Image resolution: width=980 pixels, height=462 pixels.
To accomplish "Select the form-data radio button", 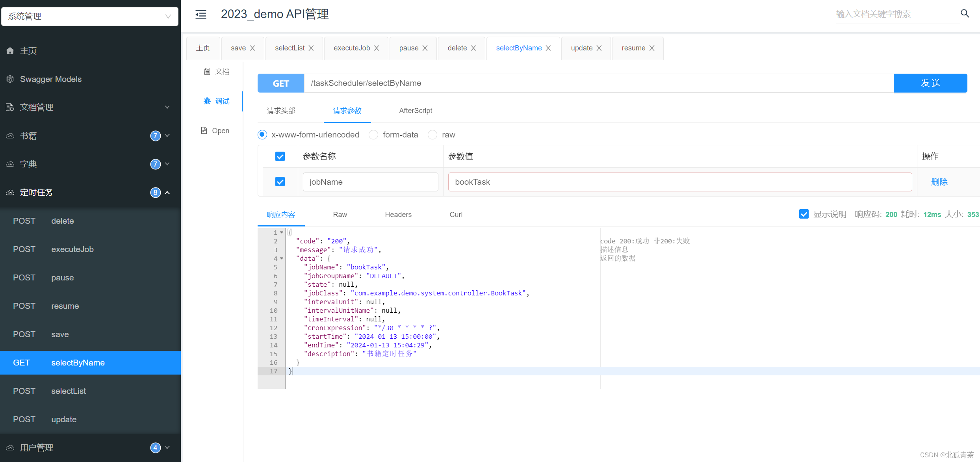I will point(373,135).
